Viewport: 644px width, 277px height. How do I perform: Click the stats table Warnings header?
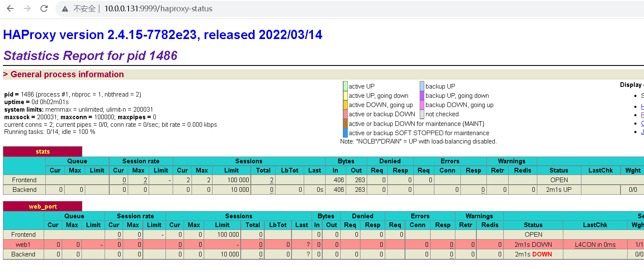tap(512, 161)
